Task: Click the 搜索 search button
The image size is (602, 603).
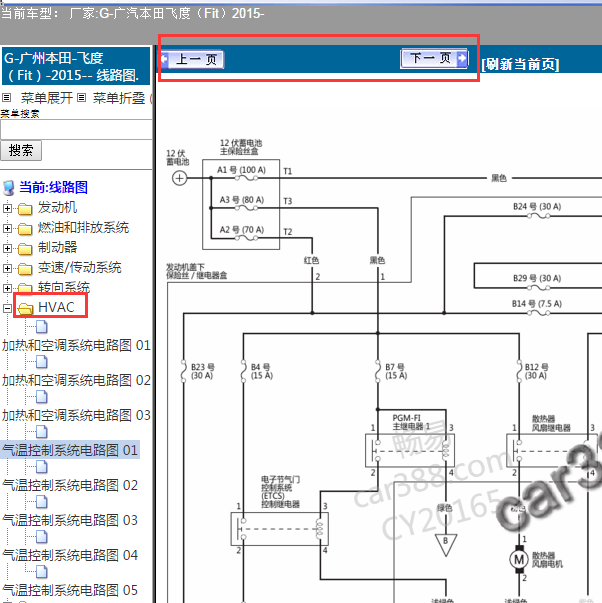Action: 21,150
